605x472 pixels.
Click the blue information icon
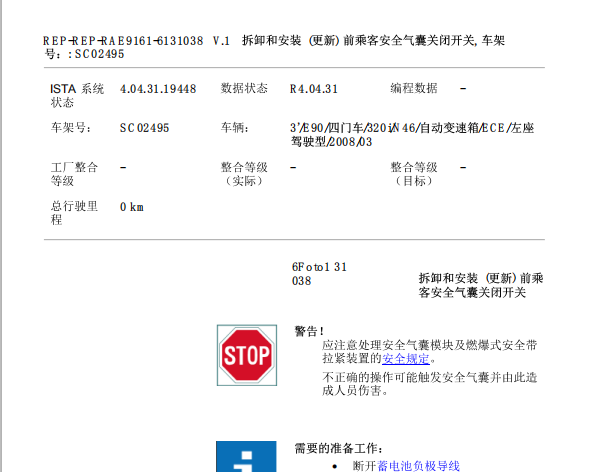[x=246, y=457]
